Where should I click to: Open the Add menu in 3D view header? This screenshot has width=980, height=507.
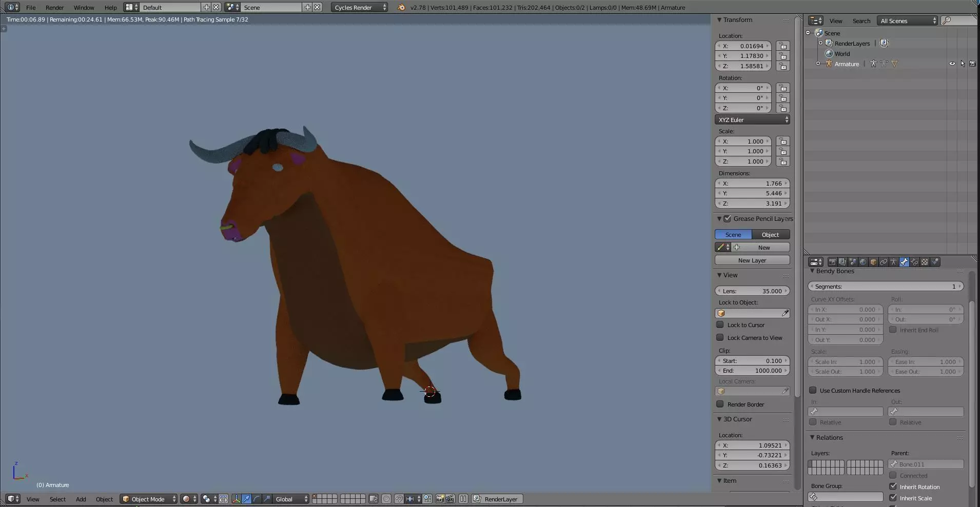click(81, 499)
